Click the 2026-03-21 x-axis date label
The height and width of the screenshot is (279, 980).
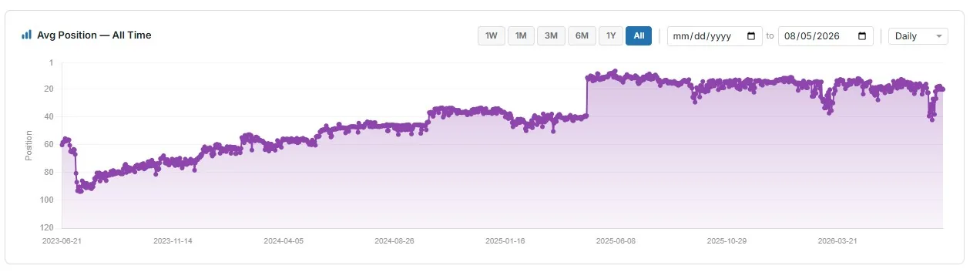838,240
